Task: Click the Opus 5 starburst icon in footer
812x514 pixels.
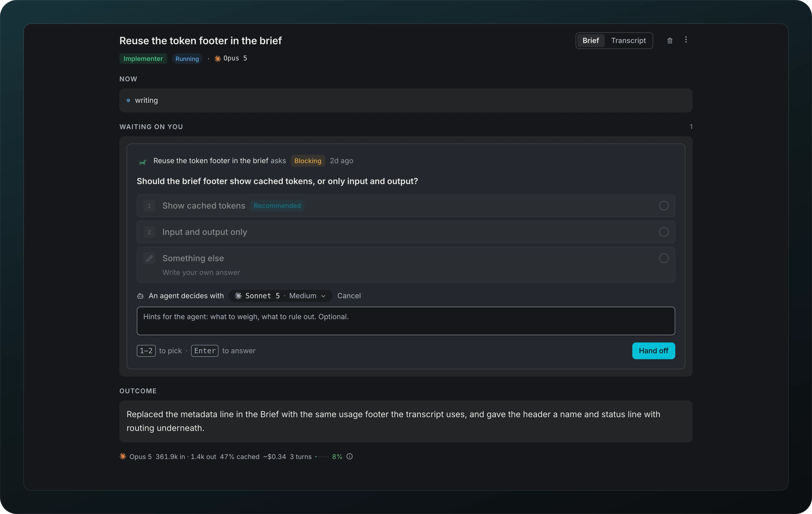Action: pos(123,456)
